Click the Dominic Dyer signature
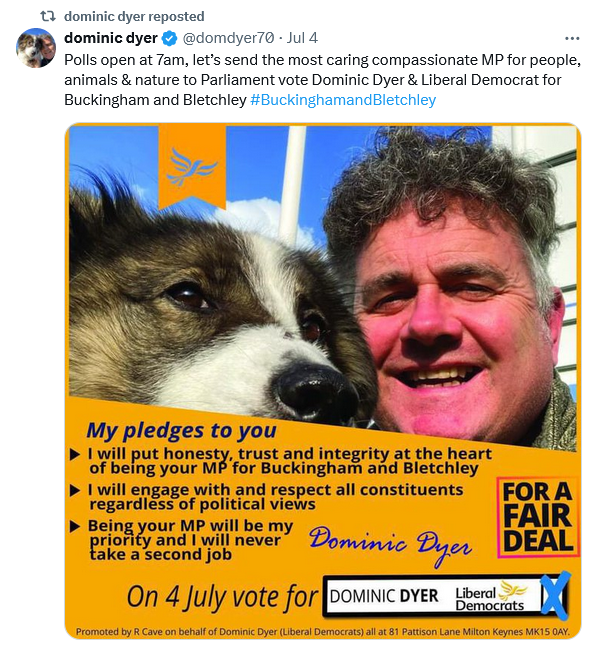598x645 pixels. point(390,544)
